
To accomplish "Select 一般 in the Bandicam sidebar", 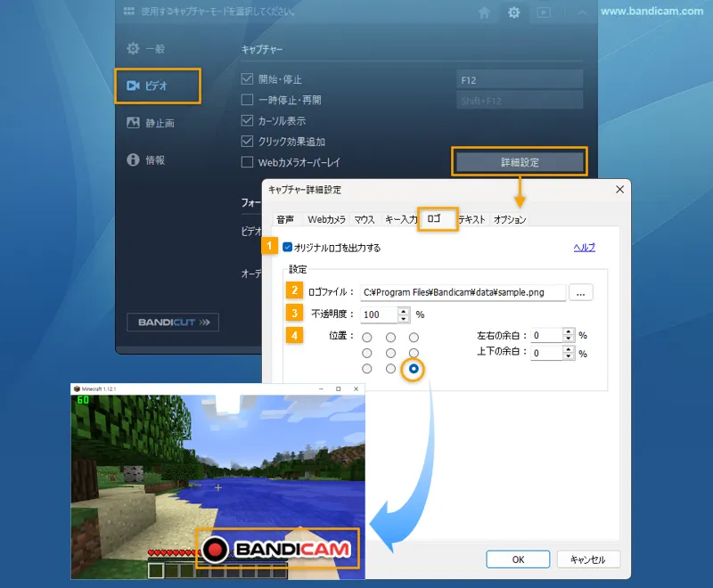I will click(x=145, y=49).
